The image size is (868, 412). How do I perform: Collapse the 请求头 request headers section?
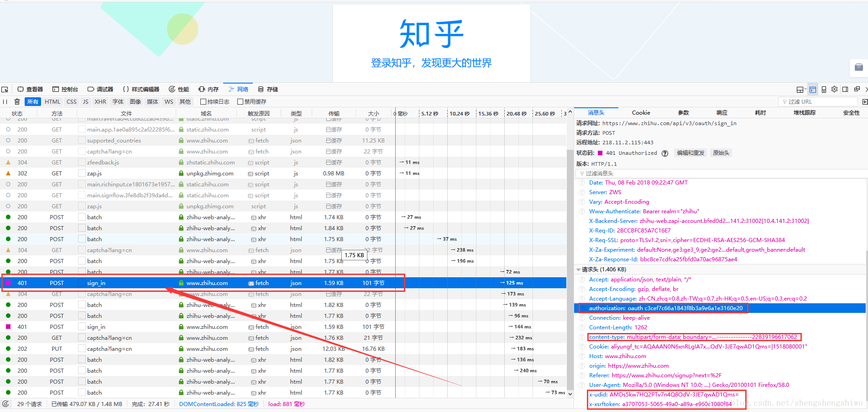tap(579, 270)
